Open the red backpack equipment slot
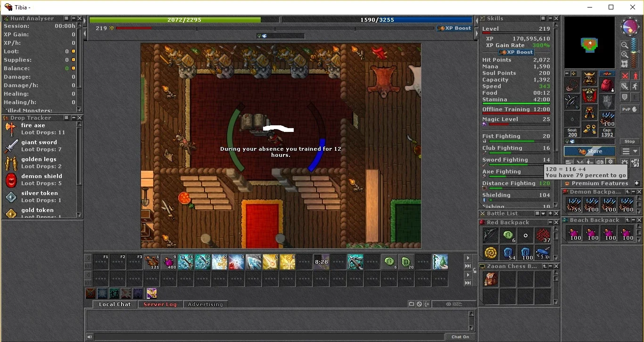This screenshot has width=644, height=342. pos(607,85)
